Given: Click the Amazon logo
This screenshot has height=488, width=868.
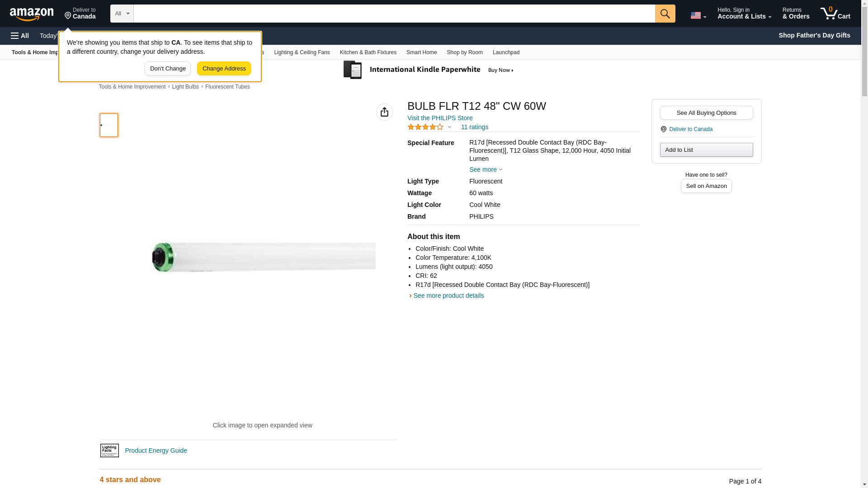Looking at the screenshot, I should pos(32,14).
